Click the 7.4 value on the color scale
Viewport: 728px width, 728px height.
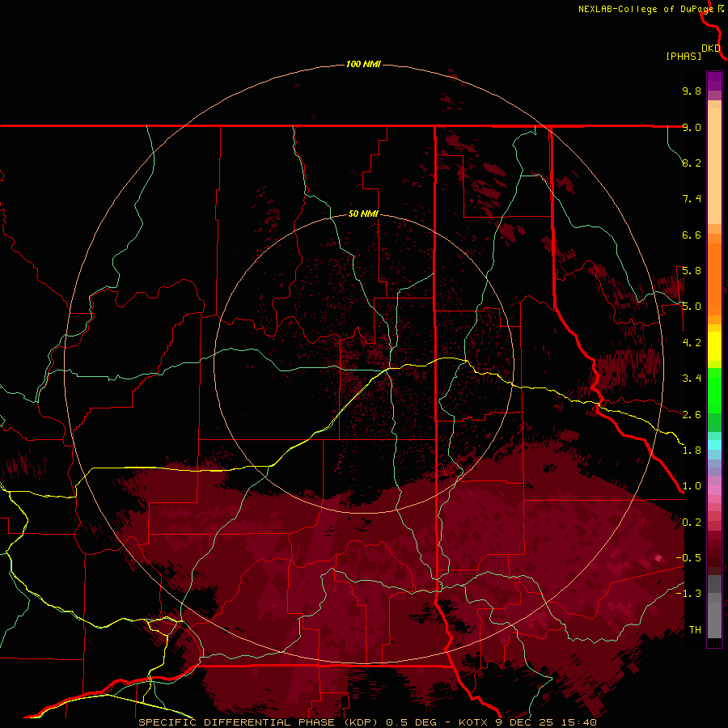coord(692,199)
